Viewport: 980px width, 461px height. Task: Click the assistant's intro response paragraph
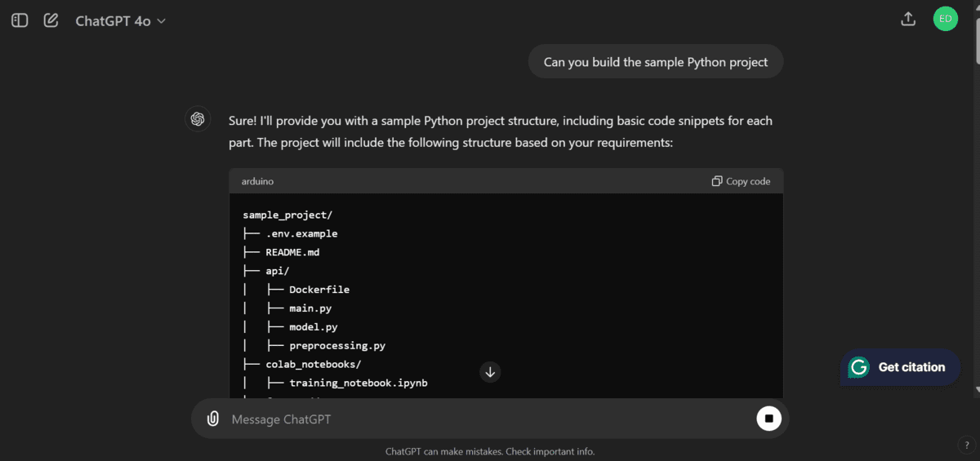[501, 131]
